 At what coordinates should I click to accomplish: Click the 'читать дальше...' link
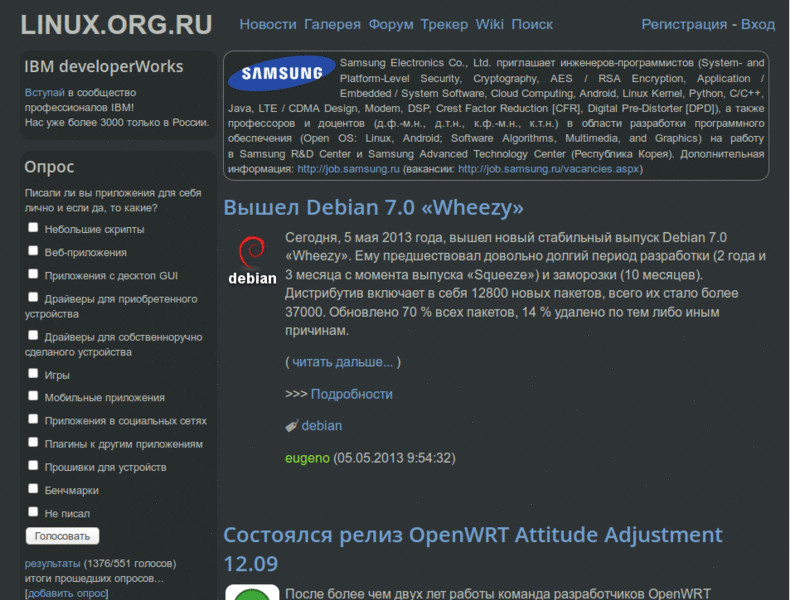pos(343,362)
